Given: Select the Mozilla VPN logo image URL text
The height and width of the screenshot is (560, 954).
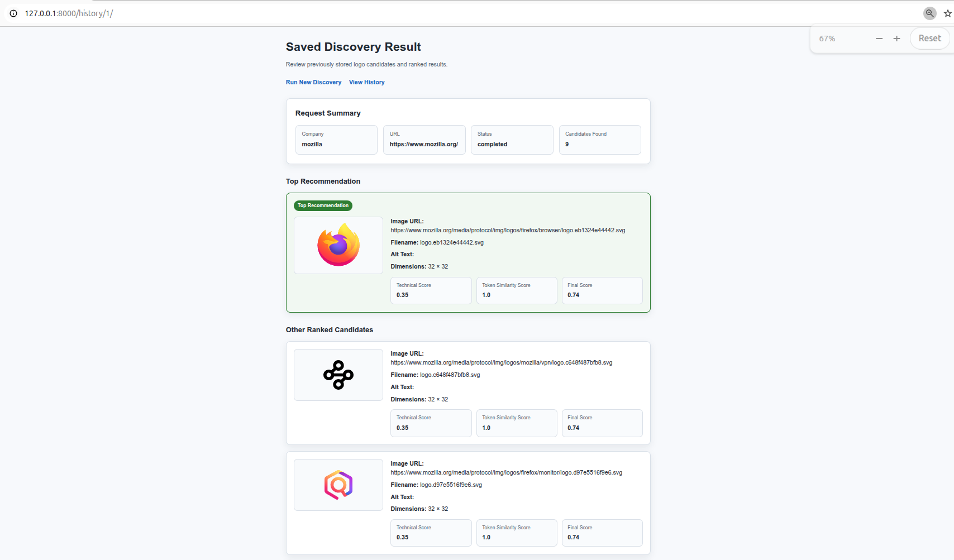Looking at the screenshot, I should pyautogui.click(x=501, y=362).
